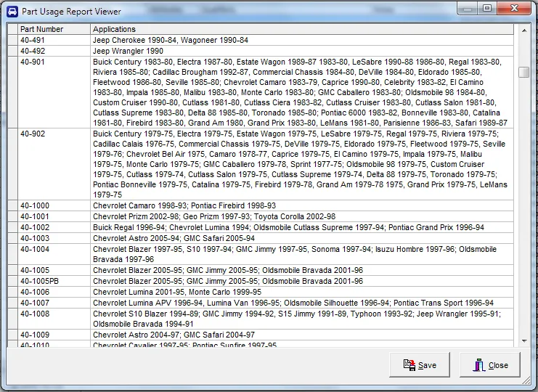
Task: Maximize the Part Usage Report Viewer window
Action: [487, 8]
